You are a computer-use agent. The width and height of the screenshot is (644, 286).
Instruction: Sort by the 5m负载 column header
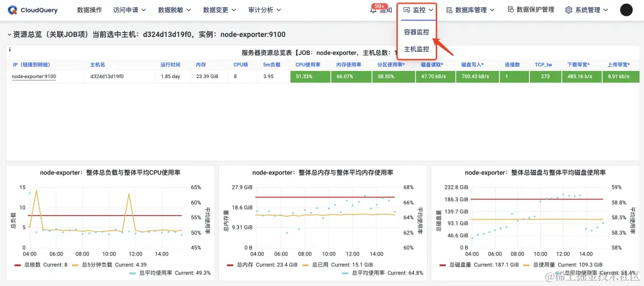(x=271, y=65)
